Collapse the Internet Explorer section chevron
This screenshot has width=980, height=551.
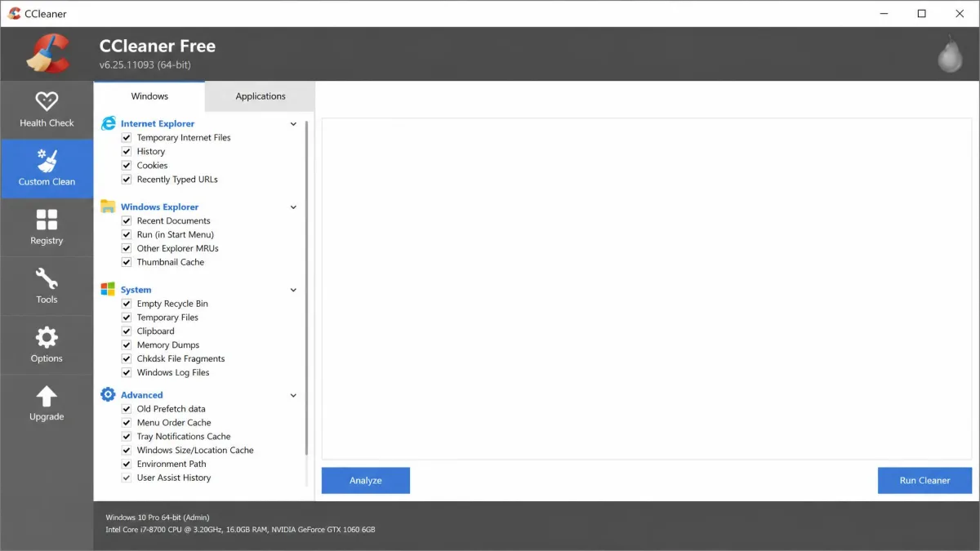[x=293, y=124]
